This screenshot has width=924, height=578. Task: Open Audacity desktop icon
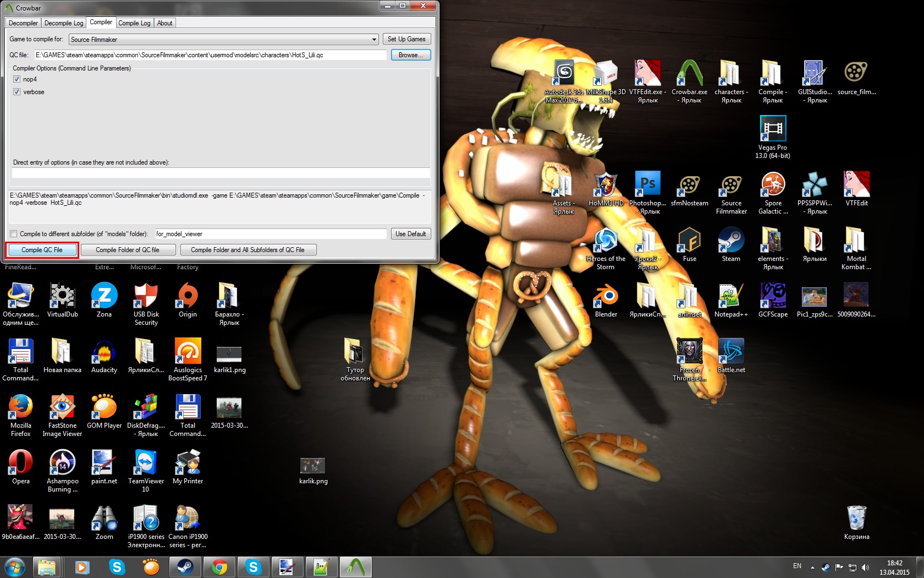104,356
